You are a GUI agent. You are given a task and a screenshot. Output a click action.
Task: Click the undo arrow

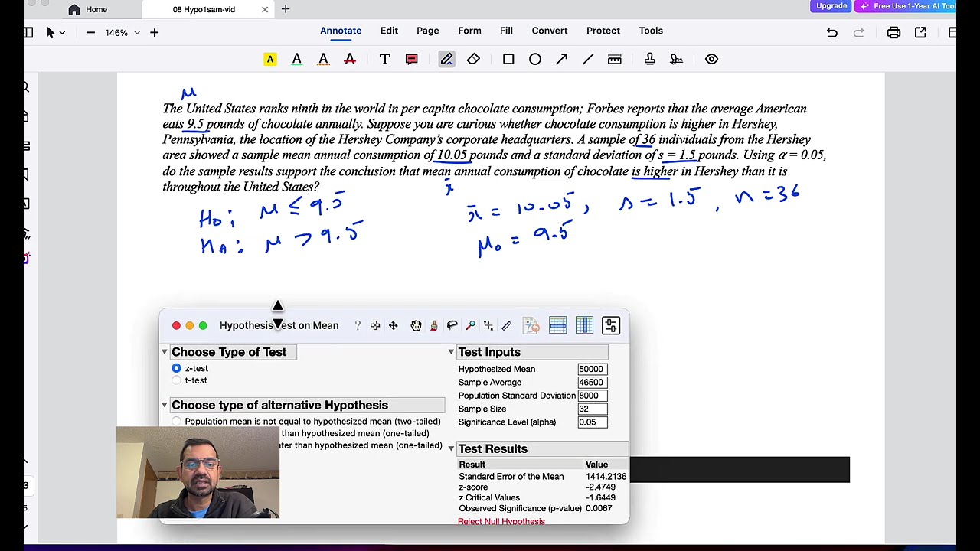(x=832, y=32)
